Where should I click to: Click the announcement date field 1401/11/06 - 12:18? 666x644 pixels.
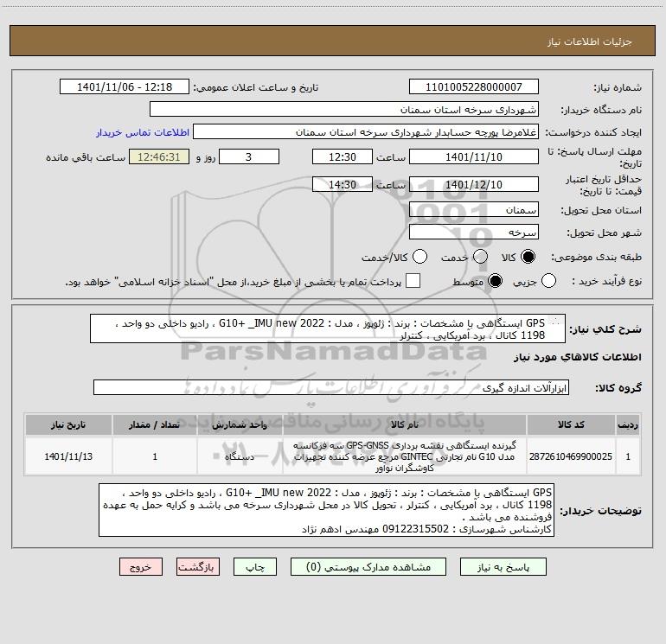pos(125,87)
